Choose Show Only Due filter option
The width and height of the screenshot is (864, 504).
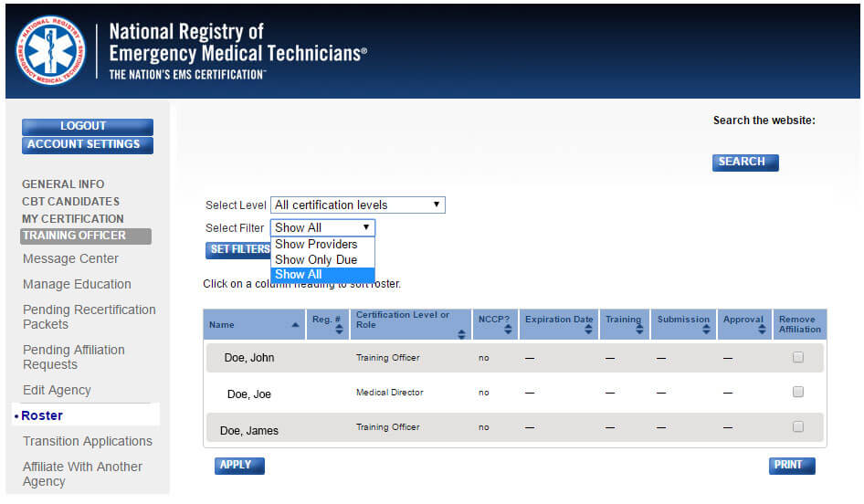point(322,259)
